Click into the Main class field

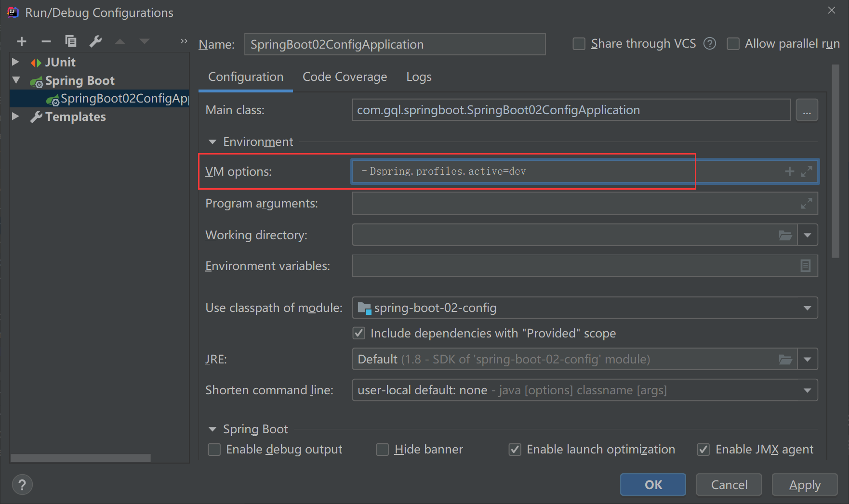(x=571, y=110)
